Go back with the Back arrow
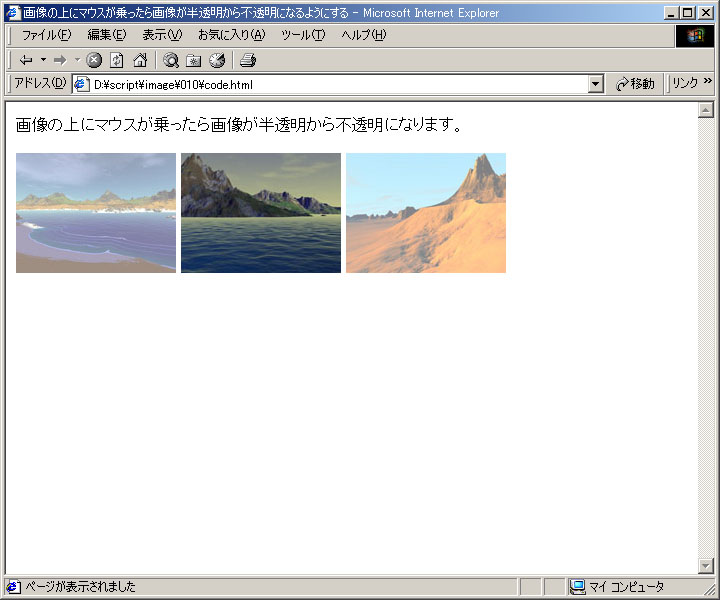 coord(26,60)
